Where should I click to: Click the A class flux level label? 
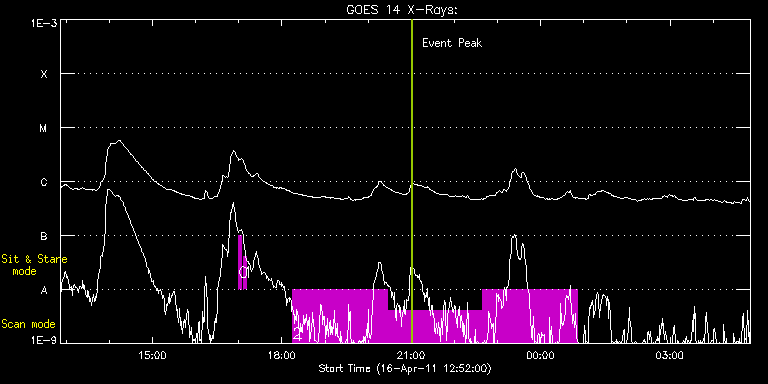tap(44, 290)
